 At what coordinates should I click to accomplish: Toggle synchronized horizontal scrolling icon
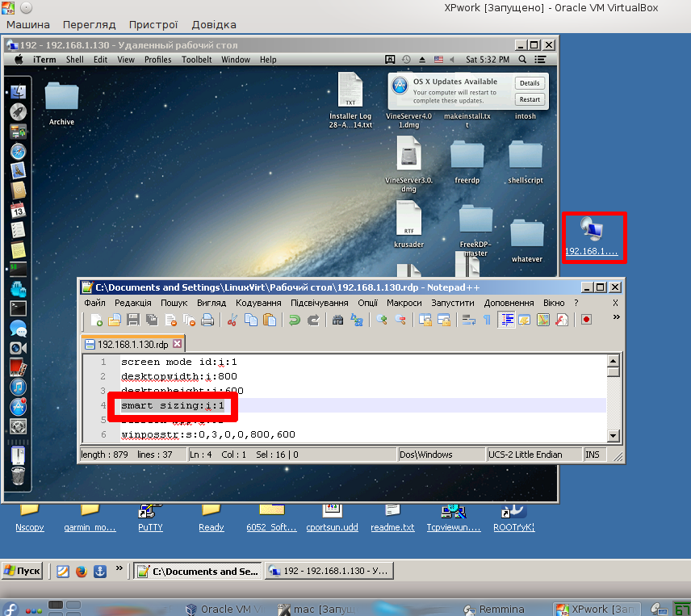[444, 320]
